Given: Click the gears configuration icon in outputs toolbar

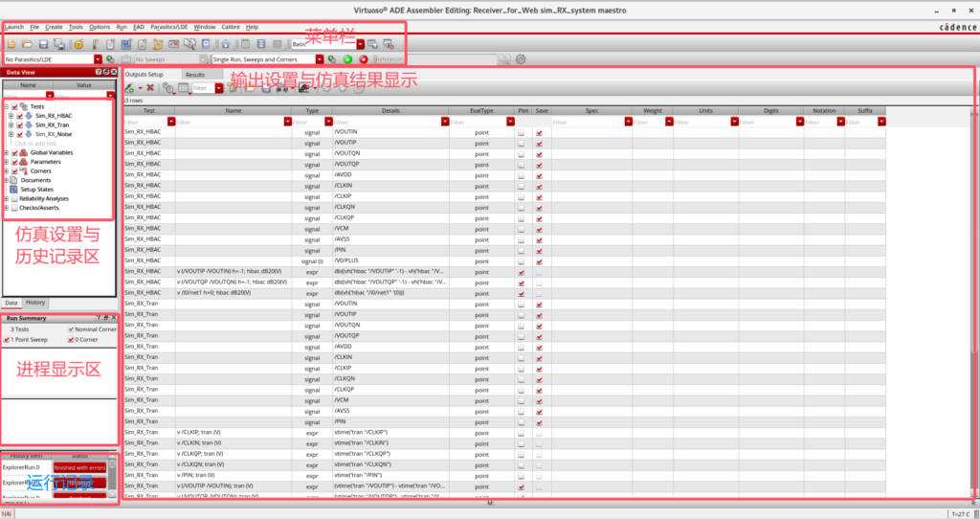Looking at the screenshot, I should (168, 88).
